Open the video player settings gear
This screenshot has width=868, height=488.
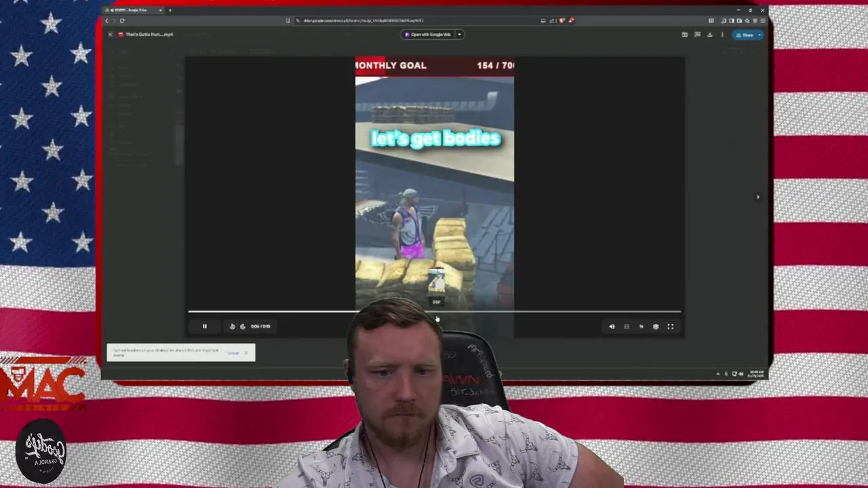(656, 326)
